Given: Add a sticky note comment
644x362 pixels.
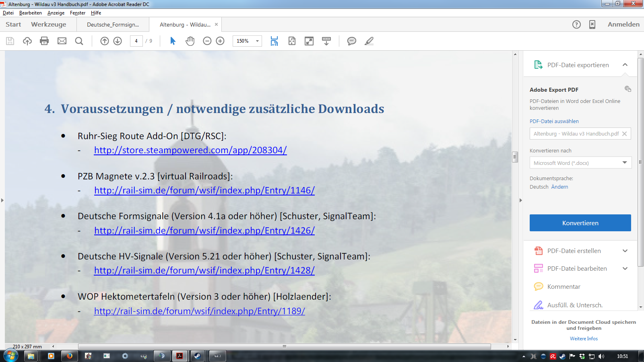Looking at the screenshot, I should (x=352, y=41).
